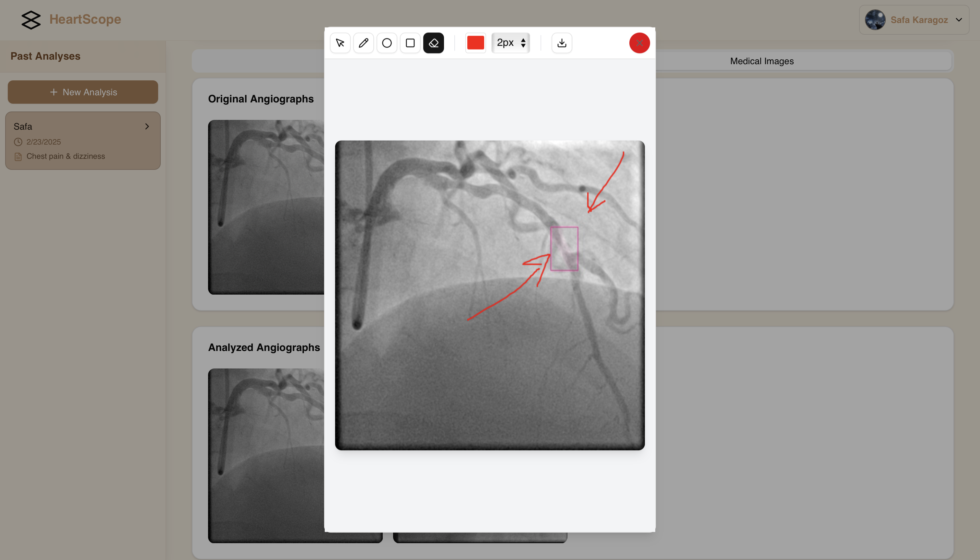Screen dimensions: 980x560
Task: Click the first Original Angiographs thumbnail
Action: 266,208
